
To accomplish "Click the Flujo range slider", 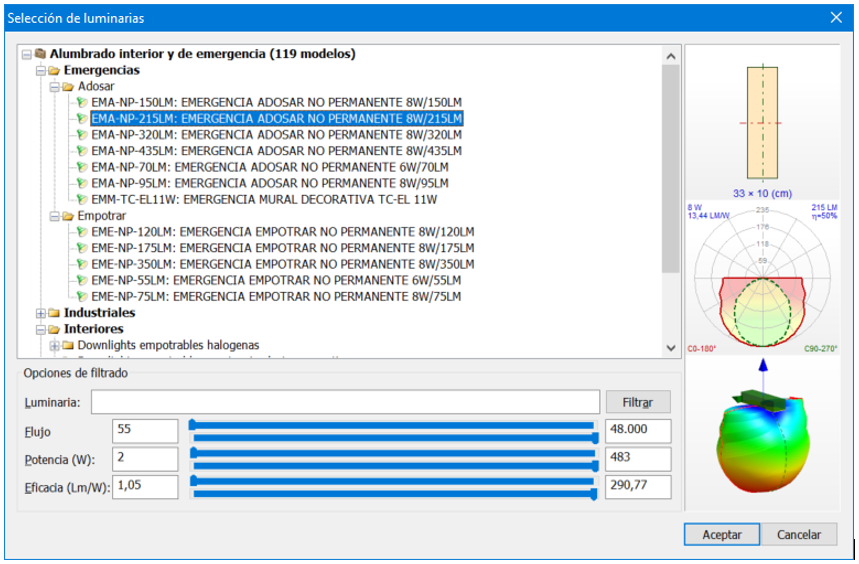I will (394, 431).
